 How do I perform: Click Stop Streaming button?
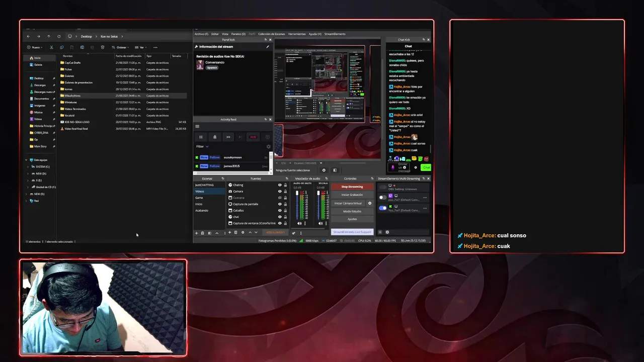[x=352, y=187]
